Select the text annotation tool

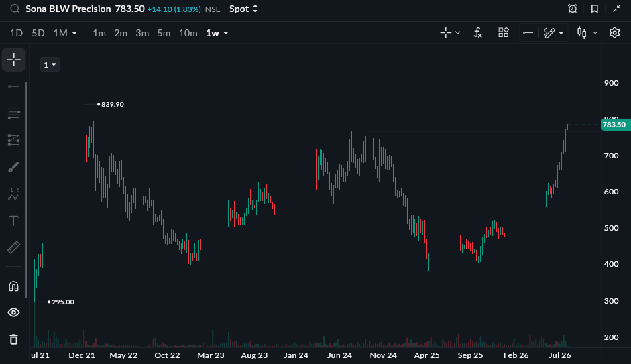click(13, 221)
